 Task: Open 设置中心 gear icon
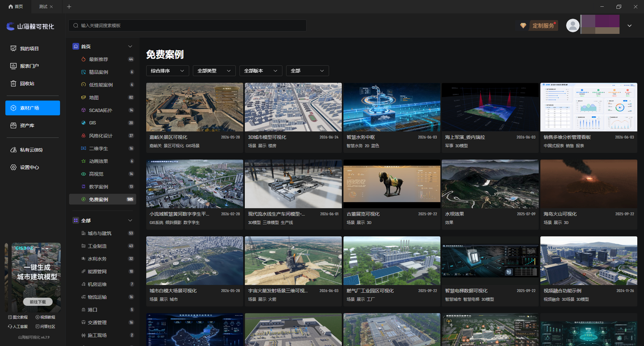click(13, 167)
